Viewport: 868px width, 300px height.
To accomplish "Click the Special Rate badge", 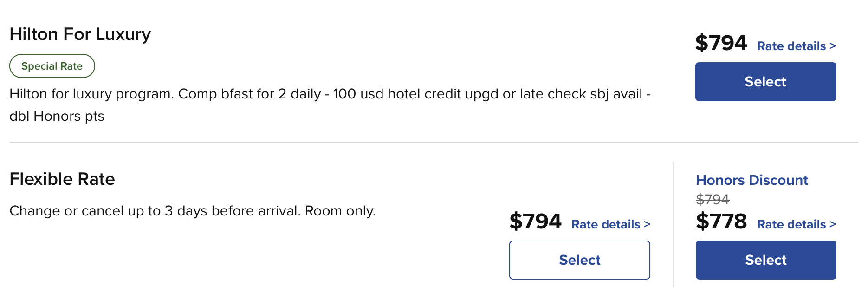I will pos(52,66).
